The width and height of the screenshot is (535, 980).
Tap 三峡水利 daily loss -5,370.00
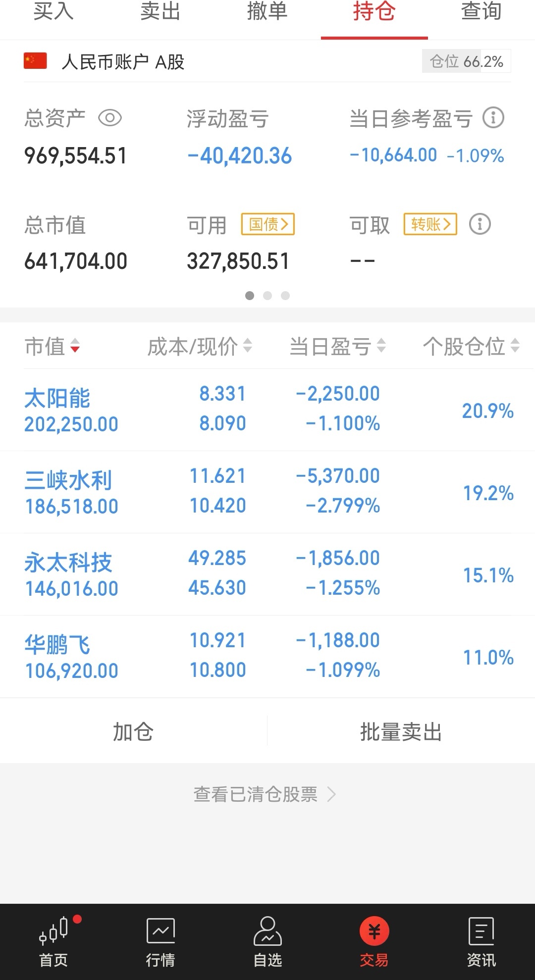coord(338,476)
